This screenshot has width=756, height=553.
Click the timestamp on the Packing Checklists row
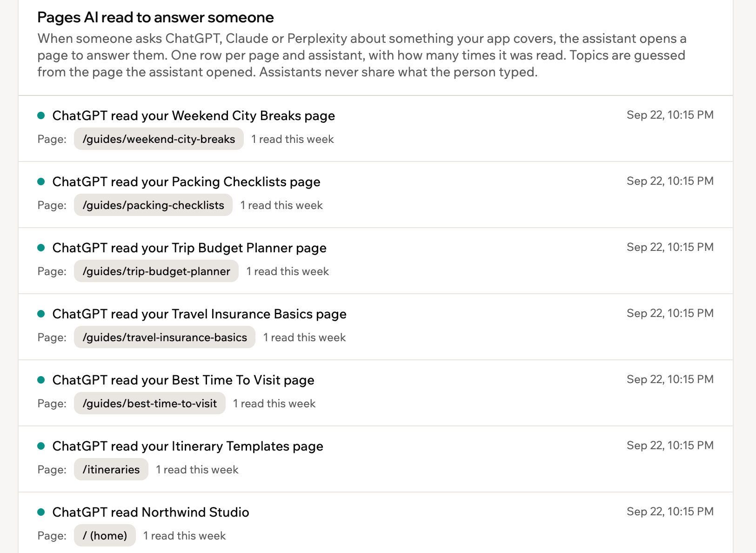[670, 181]
